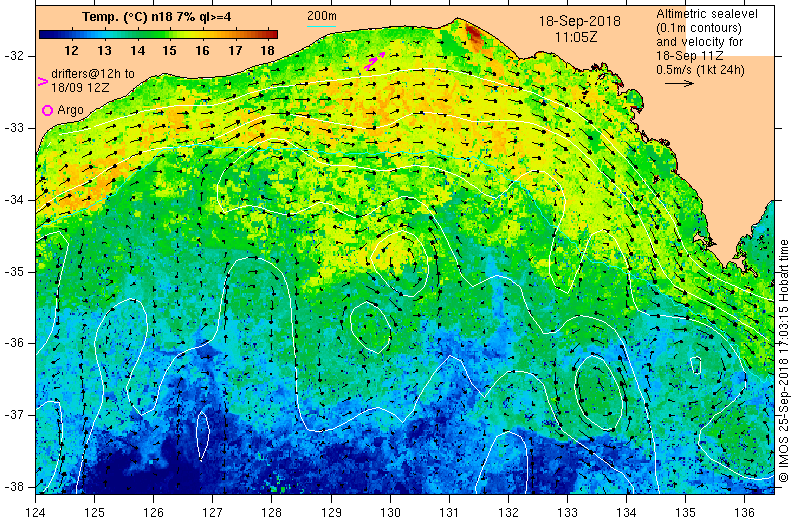Click latitude axis label -35
The height and width of the screenshot is (520, 800).
click(x=13, y=272)
